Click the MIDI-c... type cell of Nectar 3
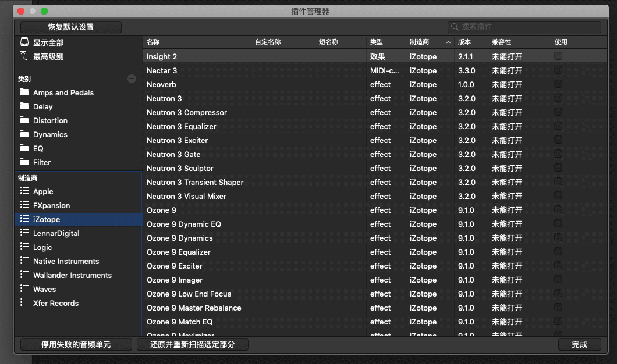The width and height of the screenshot is (617, 364). (x=384, y=70)
